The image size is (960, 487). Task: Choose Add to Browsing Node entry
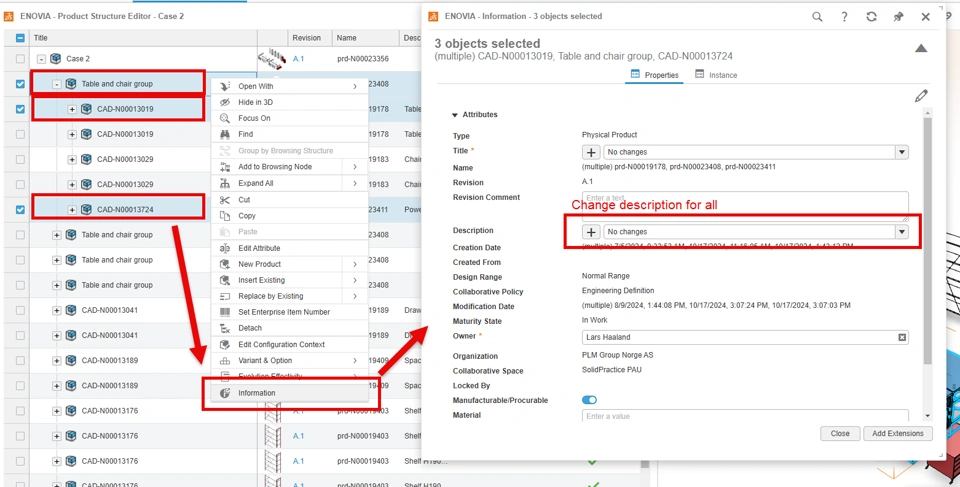pos(290,167)
